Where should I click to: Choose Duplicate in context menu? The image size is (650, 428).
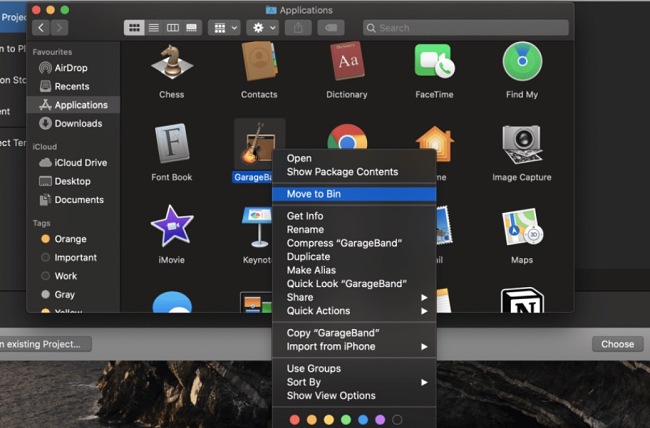pos(354,257)
